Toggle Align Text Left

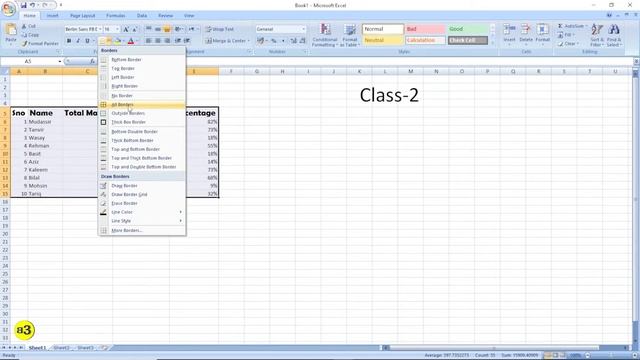pos(149,41)
